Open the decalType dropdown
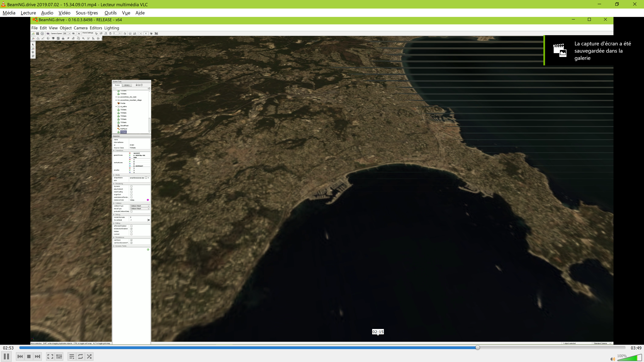This screenshot has height=362, width=644. [140, 209]
